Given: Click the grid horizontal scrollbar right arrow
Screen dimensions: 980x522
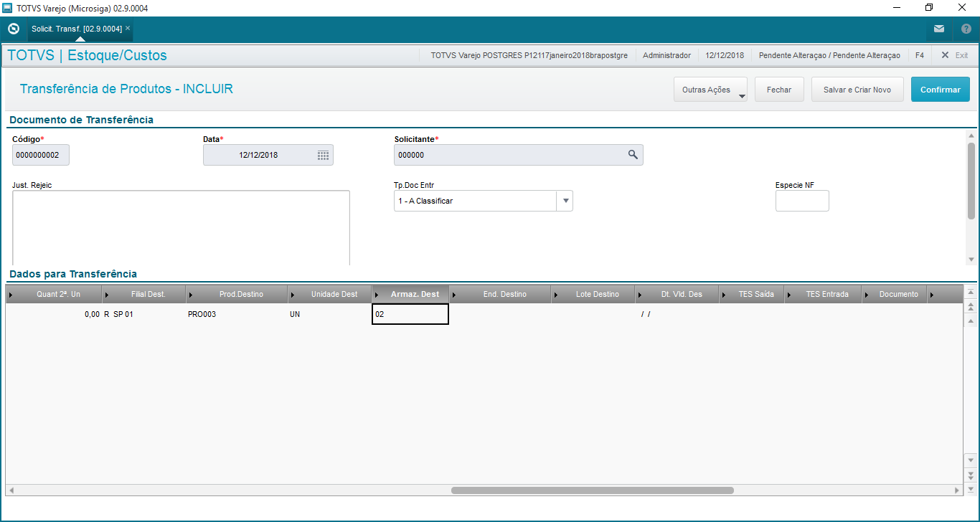Looking at the screenshot, I should pyautogui.click(x=957, y=490).
